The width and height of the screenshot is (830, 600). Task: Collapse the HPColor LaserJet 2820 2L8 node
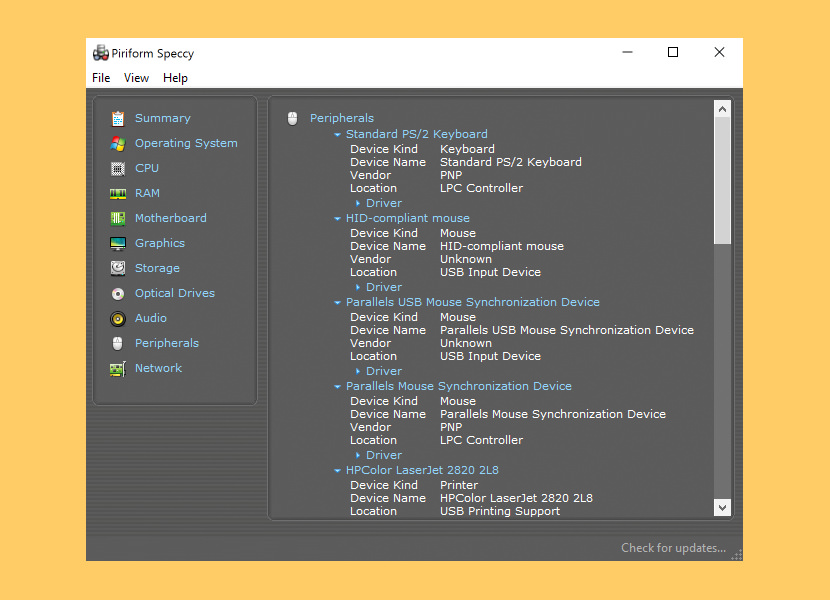[x=337, y=470]
